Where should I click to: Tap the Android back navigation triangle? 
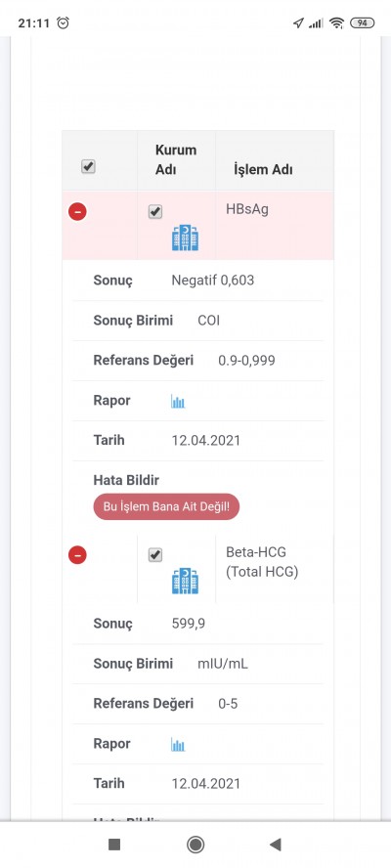pos(276,845)
